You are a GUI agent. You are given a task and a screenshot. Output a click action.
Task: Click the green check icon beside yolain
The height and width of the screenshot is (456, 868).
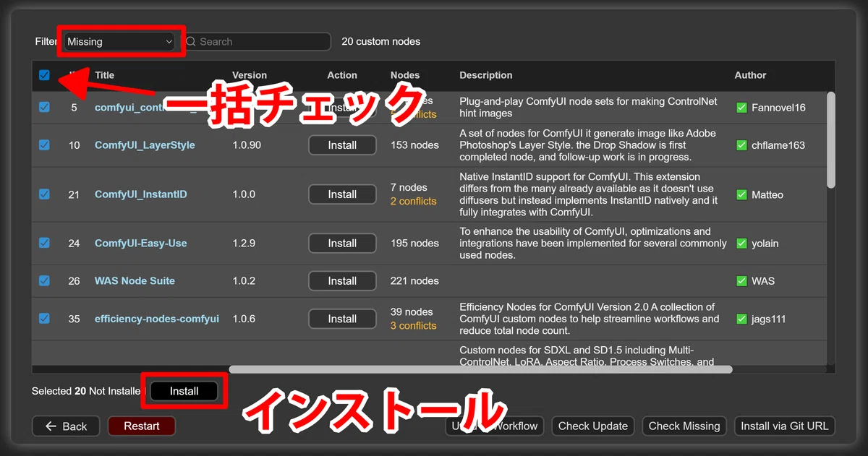(741, 244)
